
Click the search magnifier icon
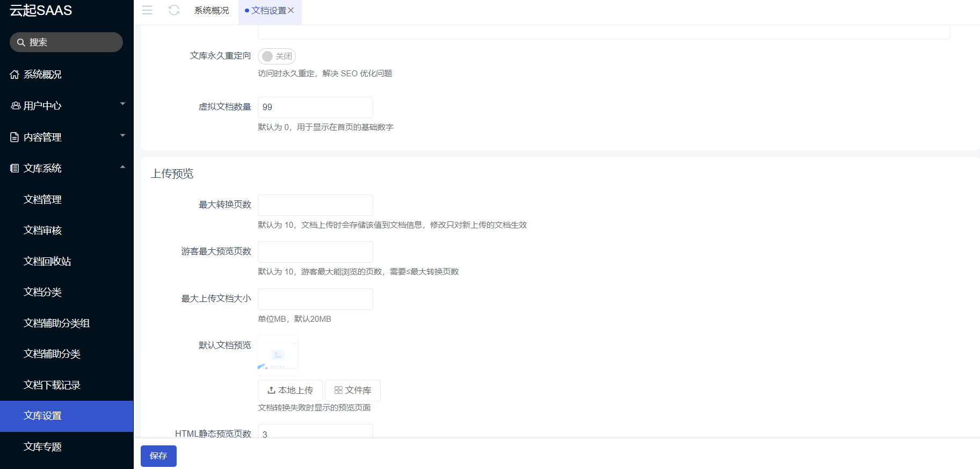pyautogui.click(x=21, y=42)
